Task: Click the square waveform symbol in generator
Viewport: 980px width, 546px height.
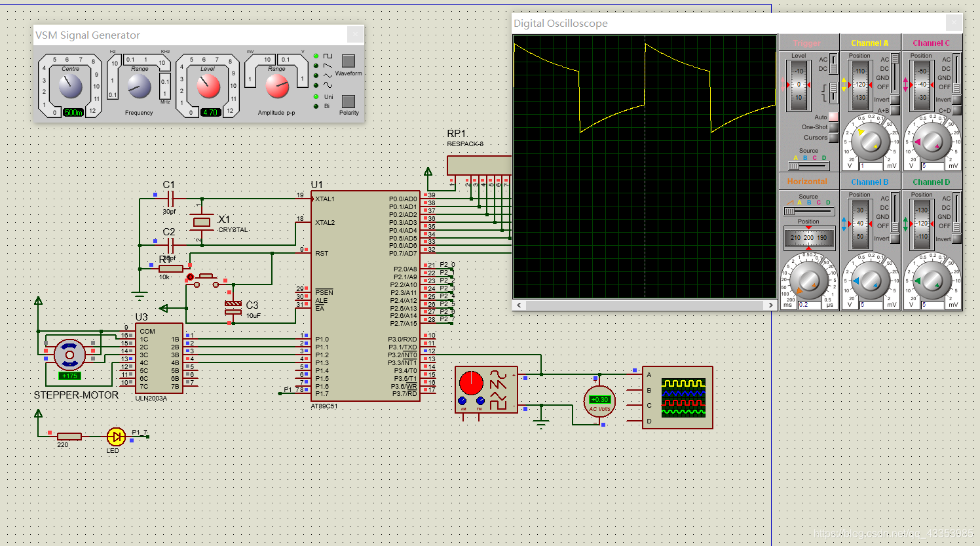Action: tap(328, 56)
